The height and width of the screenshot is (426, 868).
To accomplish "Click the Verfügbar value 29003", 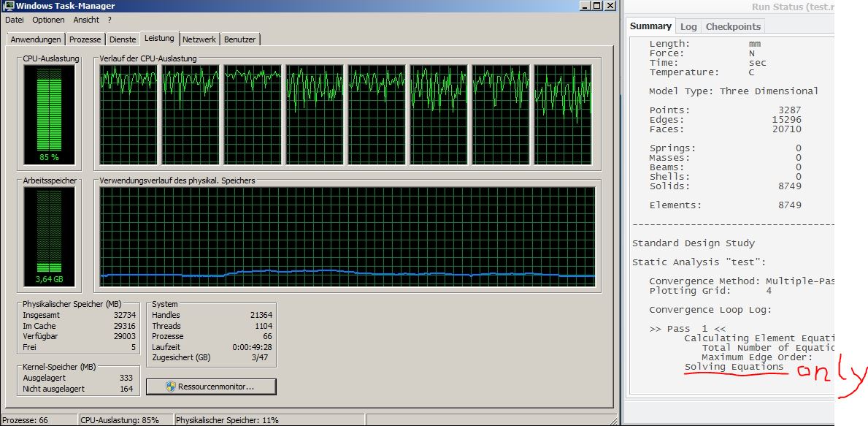I will click(125, 336).
